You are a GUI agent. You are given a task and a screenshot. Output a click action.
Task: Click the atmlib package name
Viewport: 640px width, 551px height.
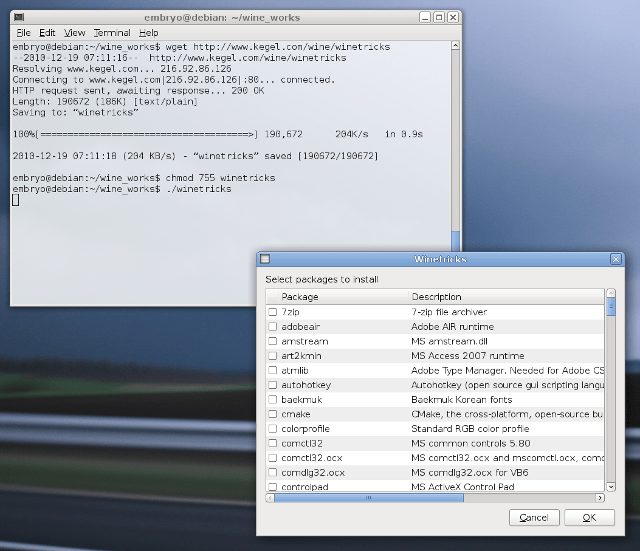(295, 371)
